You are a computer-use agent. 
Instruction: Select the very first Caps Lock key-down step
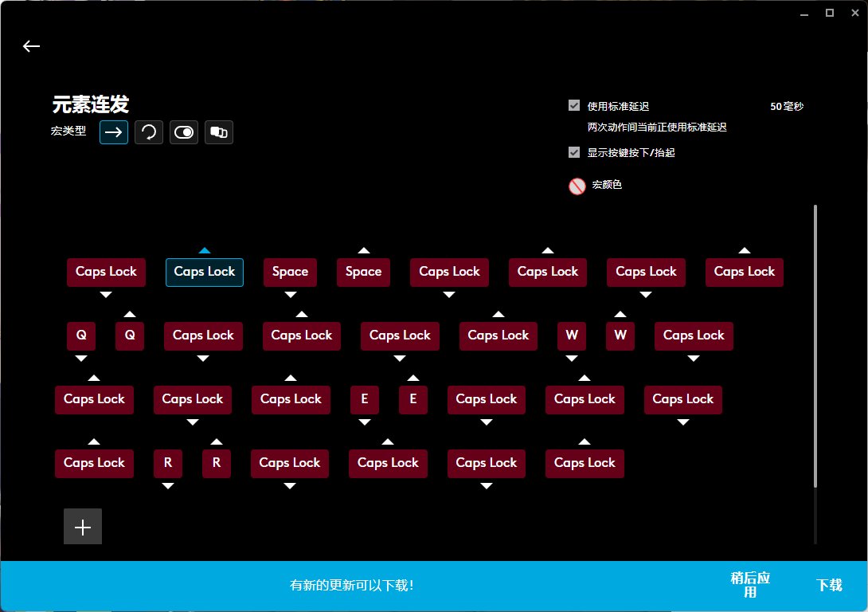(106, 272)
